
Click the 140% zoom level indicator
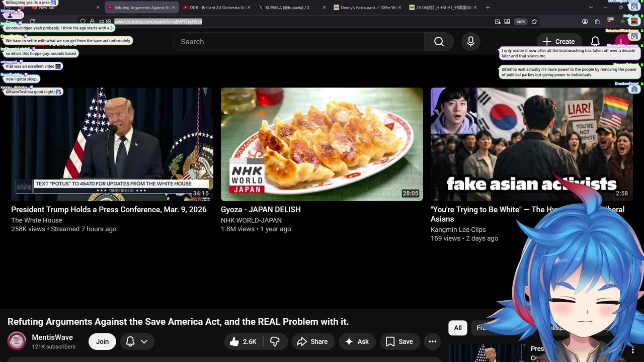coord(521,22)
